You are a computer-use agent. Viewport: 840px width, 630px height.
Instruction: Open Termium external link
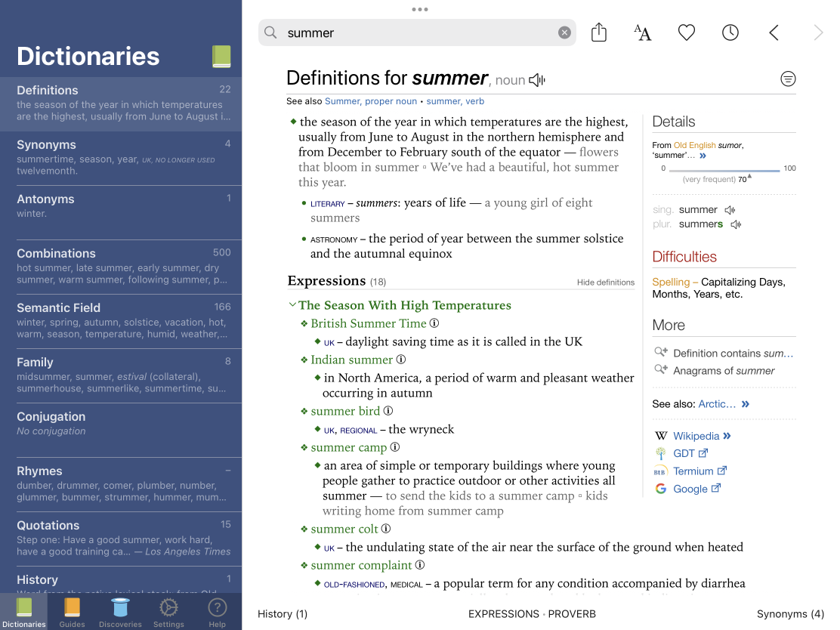click(x=699, y=471)
